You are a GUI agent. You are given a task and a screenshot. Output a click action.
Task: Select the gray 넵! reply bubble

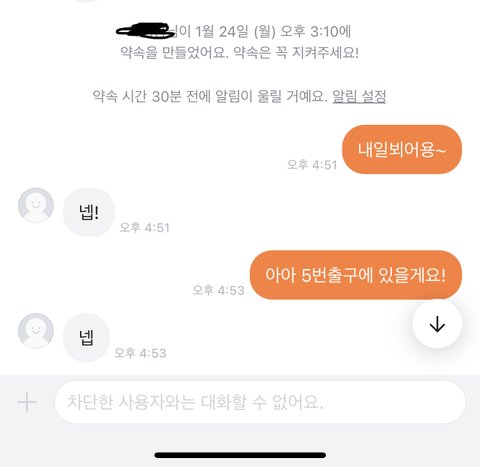[x=89, y=212]
